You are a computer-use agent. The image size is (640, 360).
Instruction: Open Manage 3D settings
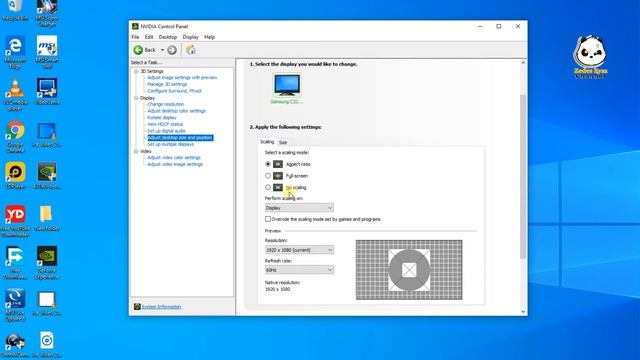(x=167, y=84)
